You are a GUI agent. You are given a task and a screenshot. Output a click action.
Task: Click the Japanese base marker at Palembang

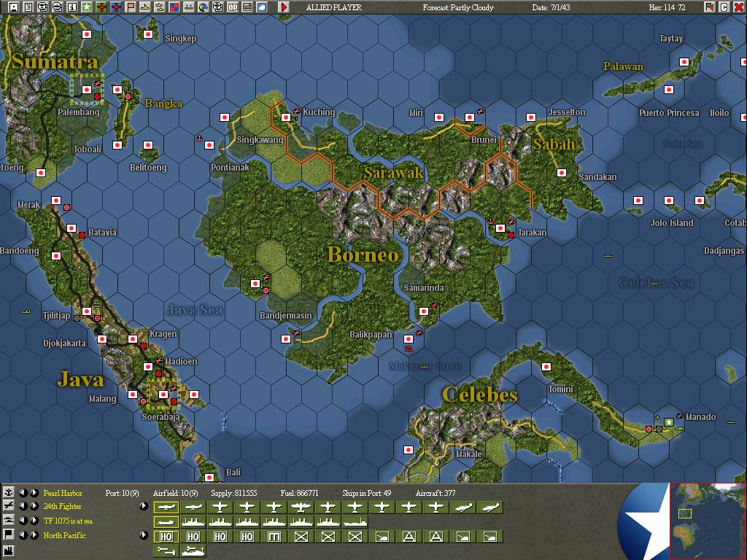86,90
